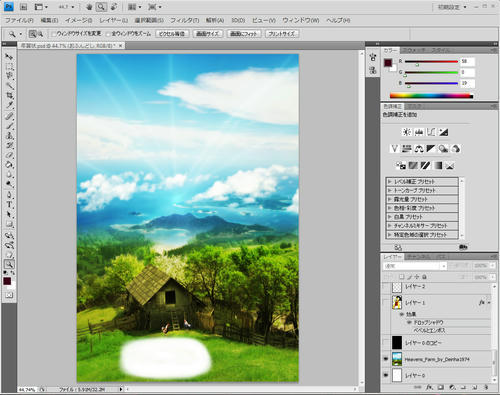Expand the レベル補正 プリセット list
This screenshot has width=500, height=395.
point(422,182)
